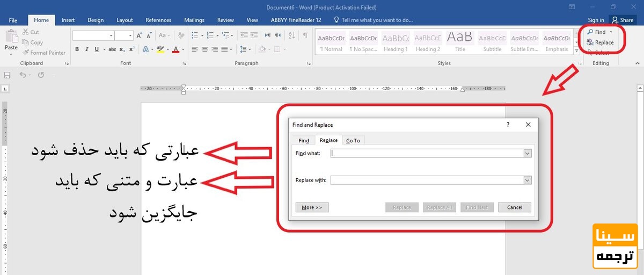The image size is (644, 275).
Task: Click the Format Painter brush icon
Action: (x=26, y=53)
